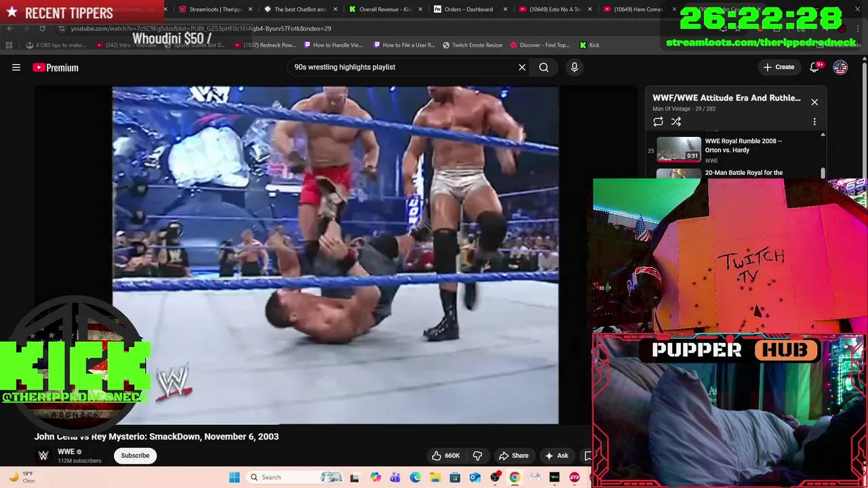The image size is (868, 488).
Task: Click the playlist scroll-up arrow
Action: pyautogui.click(x=823, y=135)
